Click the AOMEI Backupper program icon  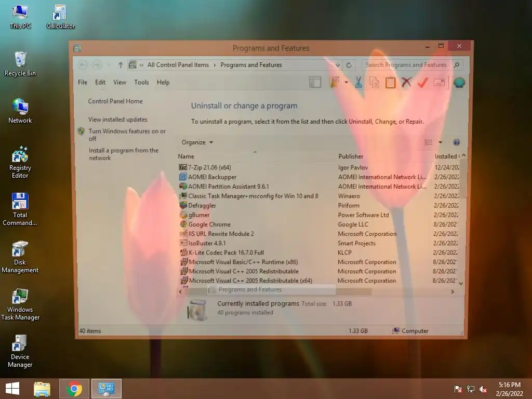[x=183, y=177]
